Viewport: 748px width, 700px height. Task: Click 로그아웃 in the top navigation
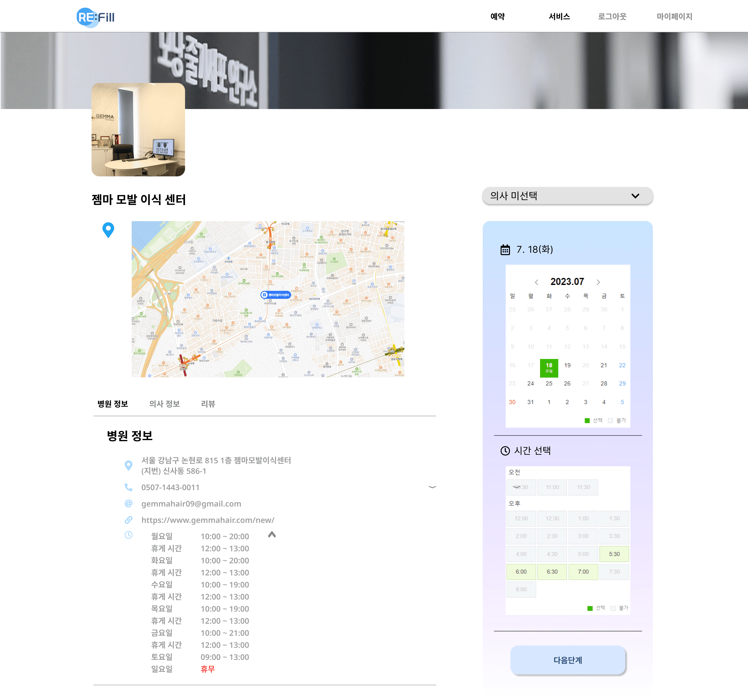(x=612, y=17)
